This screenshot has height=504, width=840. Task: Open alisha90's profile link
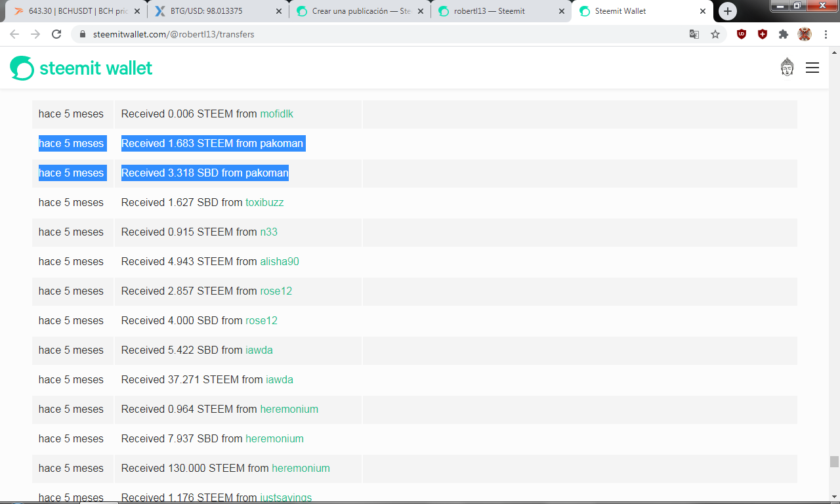(280, 261)
